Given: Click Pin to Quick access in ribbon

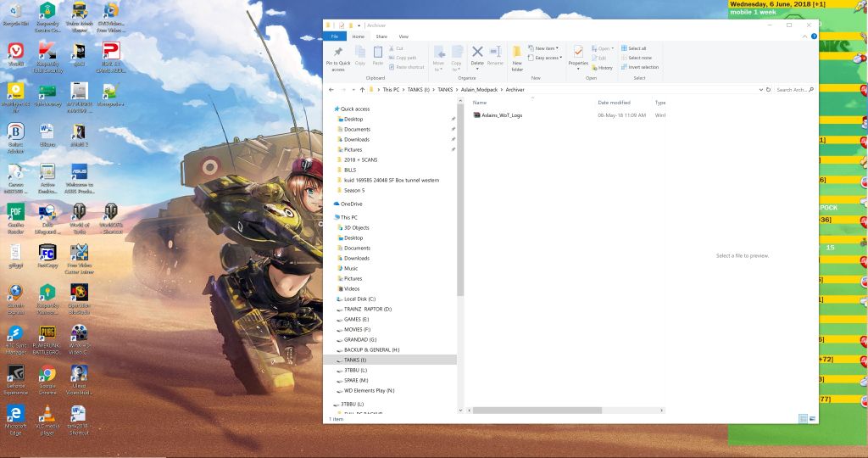Looking at the screenshot, I should click(337, 59).
